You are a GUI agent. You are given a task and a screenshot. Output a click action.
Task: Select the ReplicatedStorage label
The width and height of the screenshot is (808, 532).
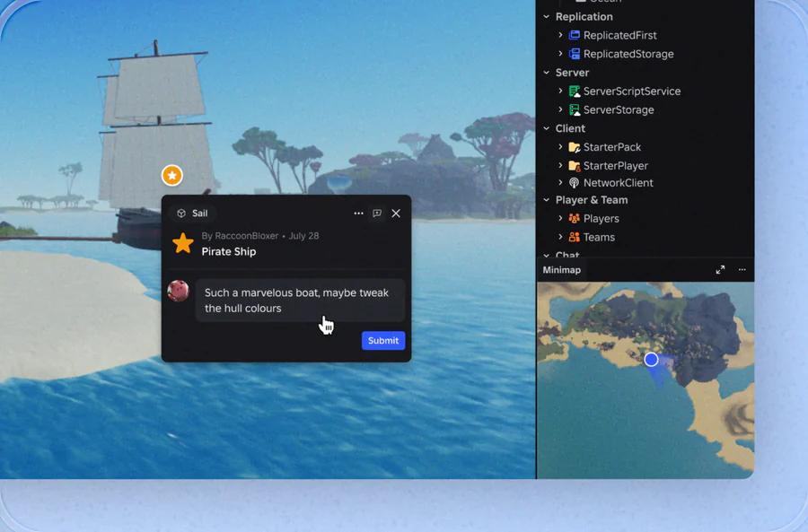628,54
